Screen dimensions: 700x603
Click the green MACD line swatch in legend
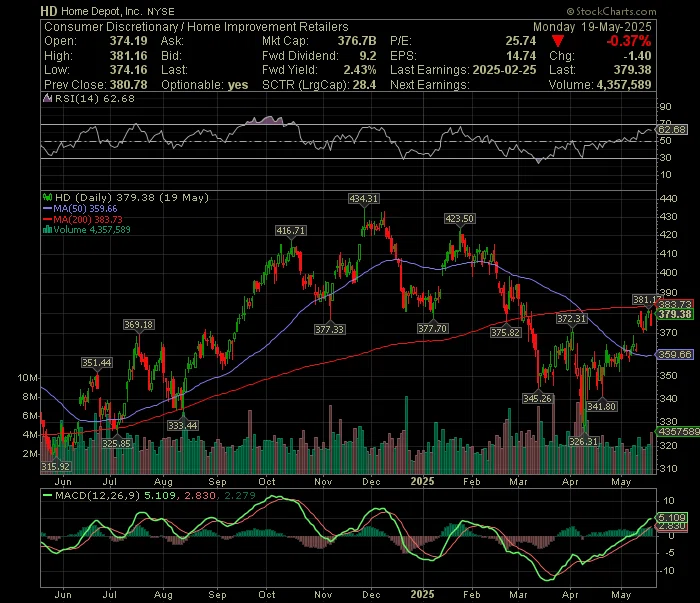[47, 495]
